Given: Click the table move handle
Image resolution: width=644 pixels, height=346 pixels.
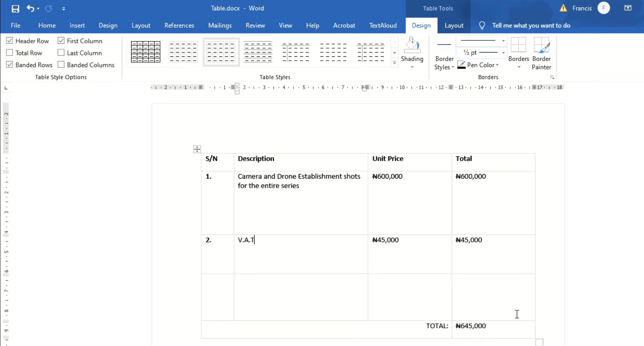Looking at the screenshot, I should (197, 149).
